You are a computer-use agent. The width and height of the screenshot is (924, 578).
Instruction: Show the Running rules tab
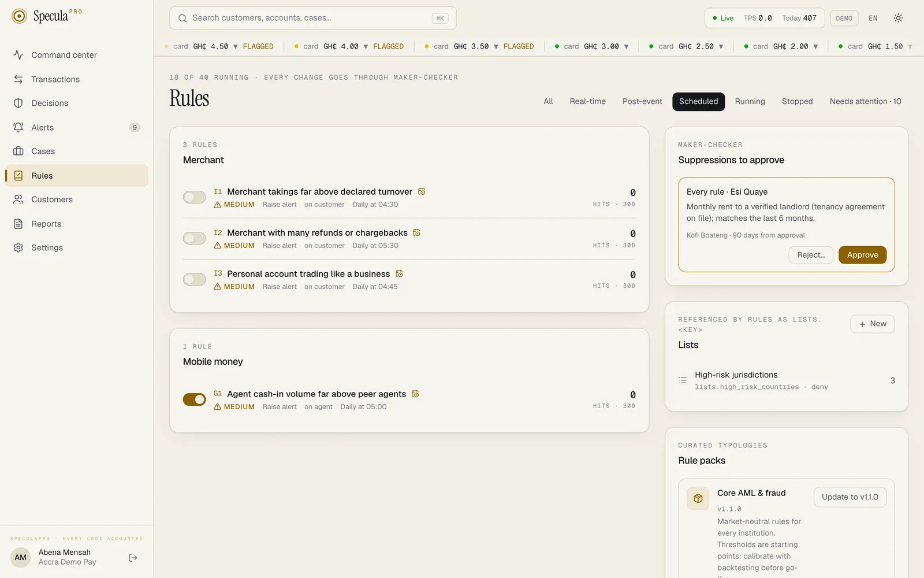[750, 101]
